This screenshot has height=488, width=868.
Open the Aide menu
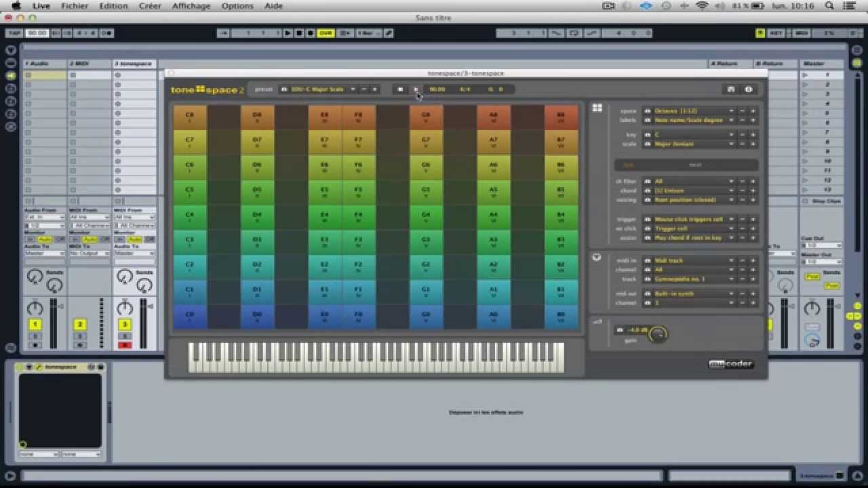[x=273, y=5]
